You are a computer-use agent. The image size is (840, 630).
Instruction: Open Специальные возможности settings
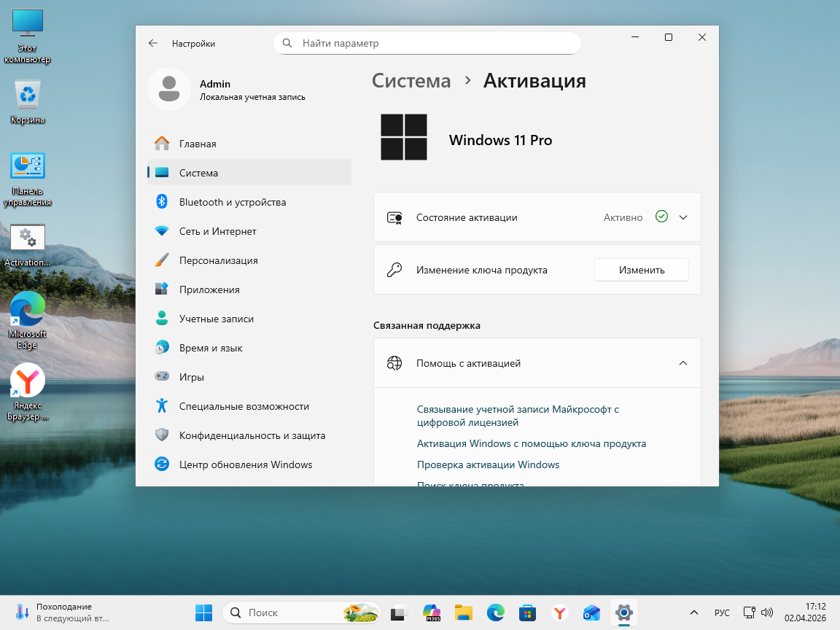tap(244, 406)
